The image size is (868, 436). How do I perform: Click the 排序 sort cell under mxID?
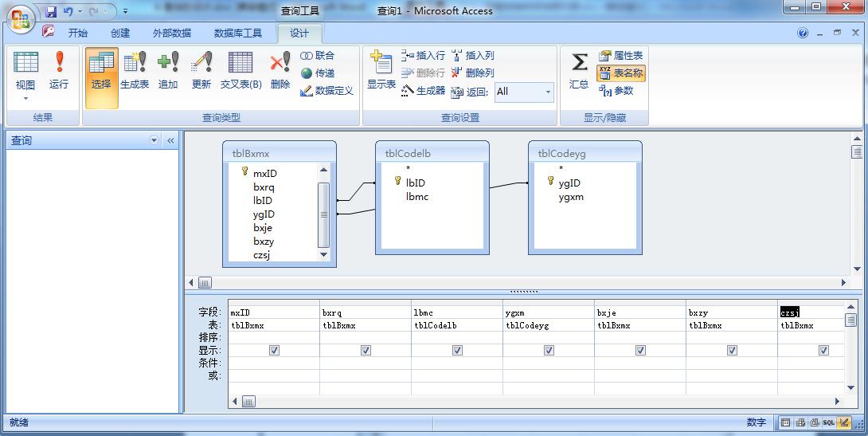point(274,337)
